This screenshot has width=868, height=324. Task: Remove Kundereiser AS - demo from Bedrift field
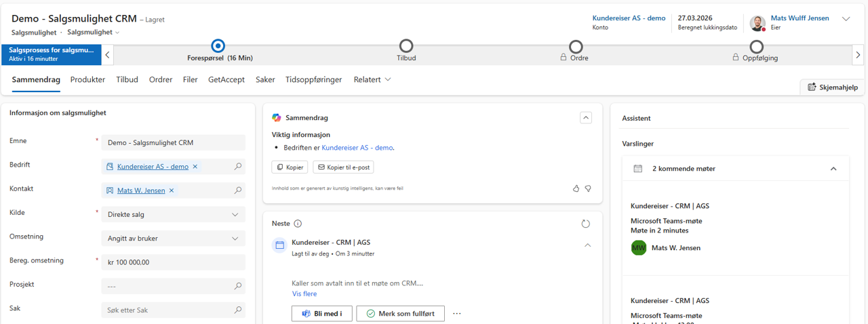pyautogui.click(x=195, y=167)
